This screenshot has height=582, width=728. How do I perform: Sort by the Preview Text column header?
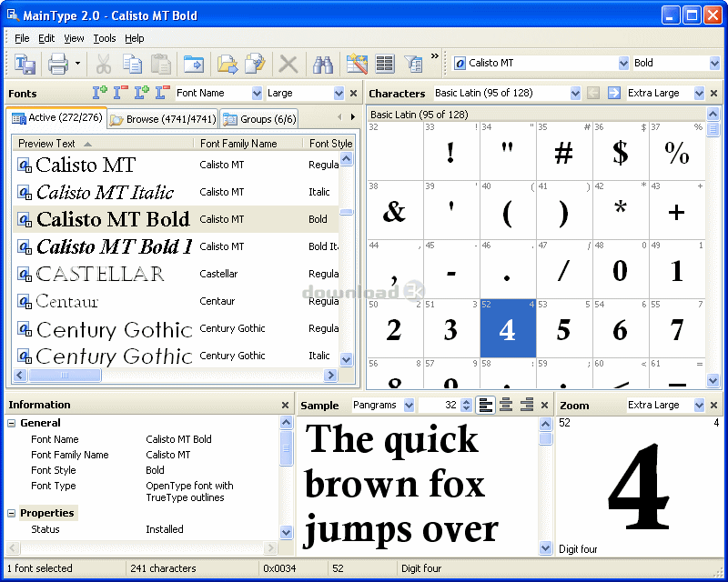(102, 144)
